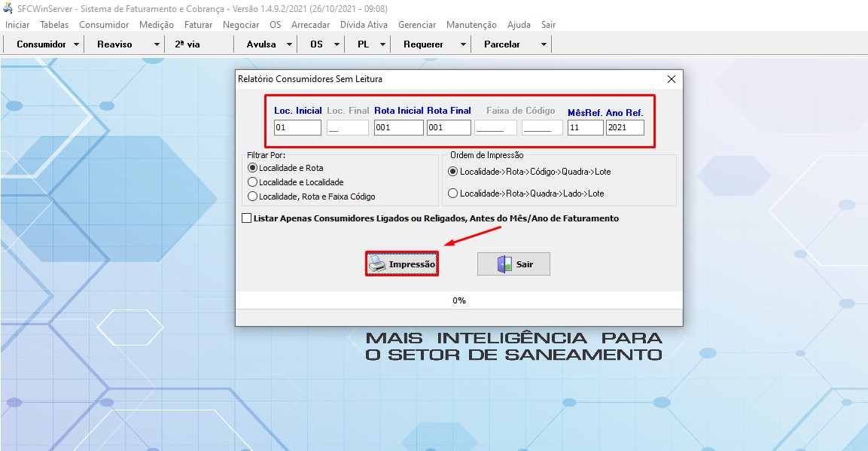The height and width of the screenshot is (451, 868).
Task: Enable 'Listar Apenas Consumidores Ligados ou Religados'
Action: 245,218
